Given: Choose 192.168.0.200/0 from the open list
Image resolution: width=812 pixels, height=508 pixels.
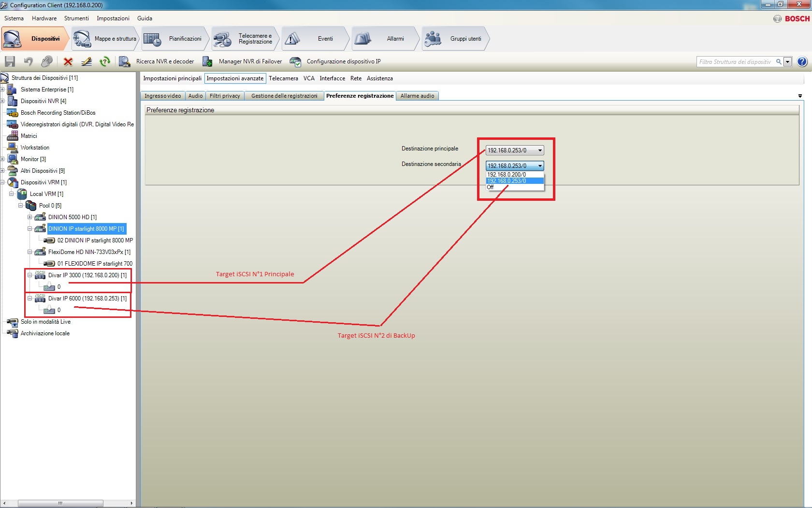Looking at the screenshot, I should tap(515, 175).
